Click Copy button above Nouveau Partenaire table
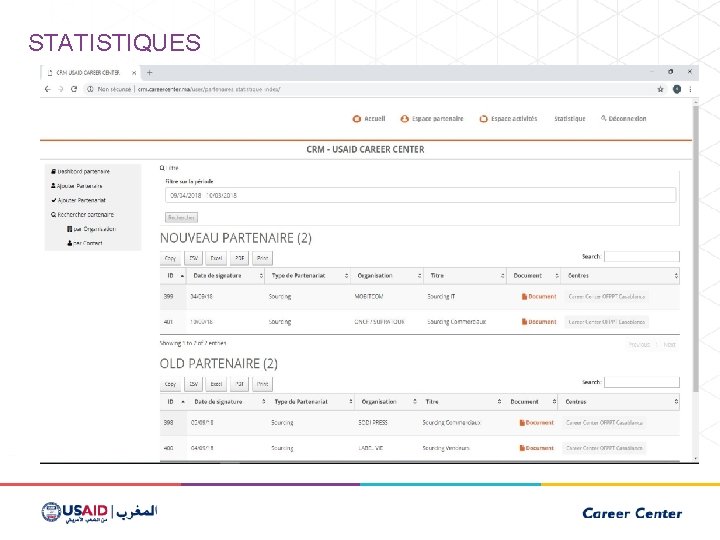Image resolution: width=720 pixels, height=540 pixels. pyautogui.click(x=170, y=258)
